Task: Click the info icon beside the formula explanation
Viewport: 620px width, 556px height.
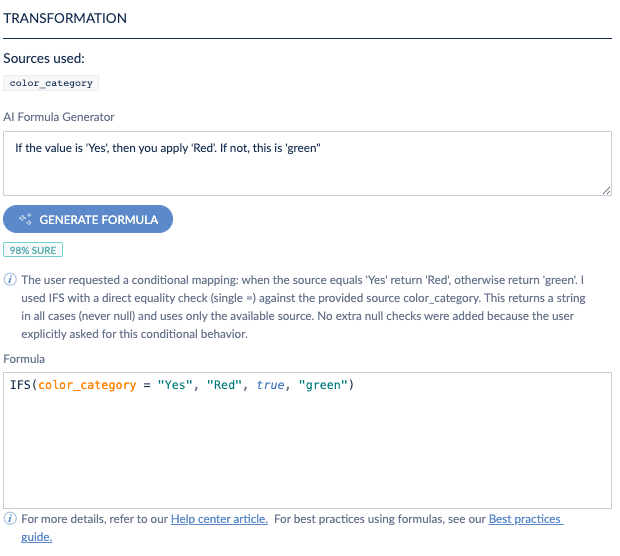Action: 10,280
